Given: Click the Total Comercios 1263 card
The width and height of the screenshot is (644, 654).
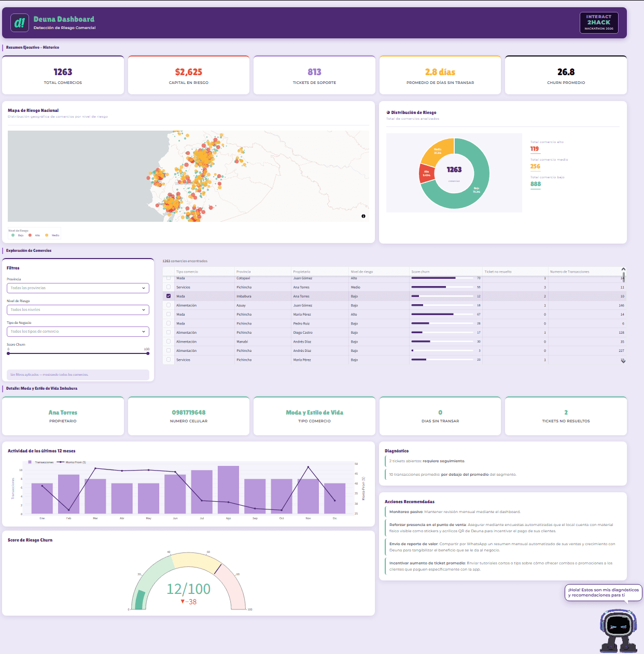Looking at the screenshot, I should point(63,75).
